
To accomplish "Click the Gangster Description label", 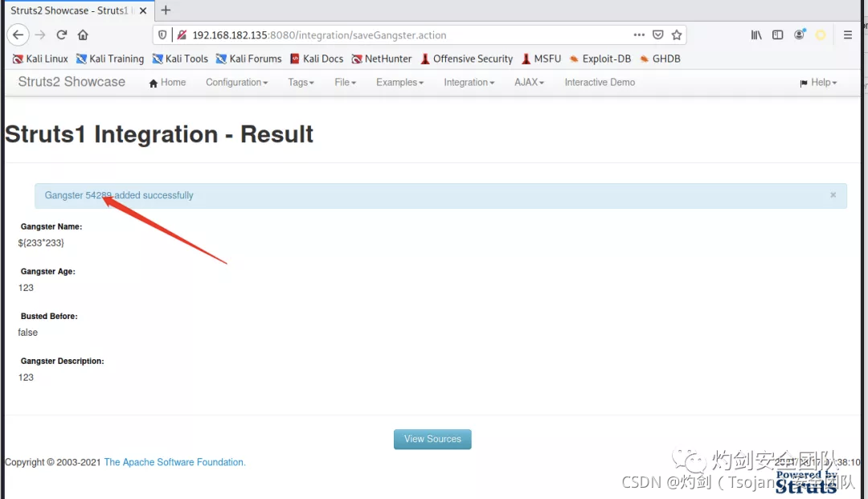I will 62,362.
